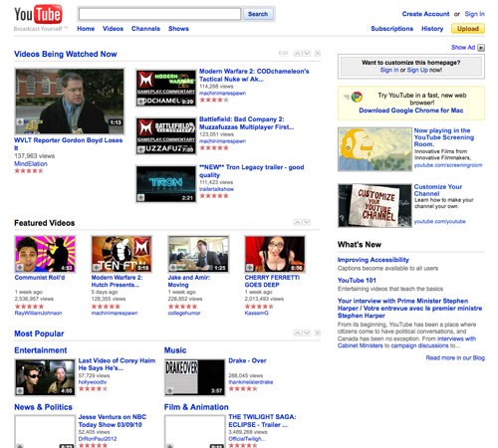The width and height of the screenshot is (498, 448).
Task: Click Sign Up in customize homepage box
Action: (x=417, y=70)
